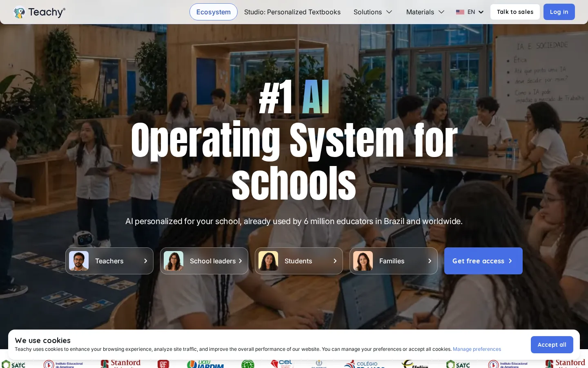Select the School leaders card
Screen dimensions: 588x368
(x=204, y=261)
